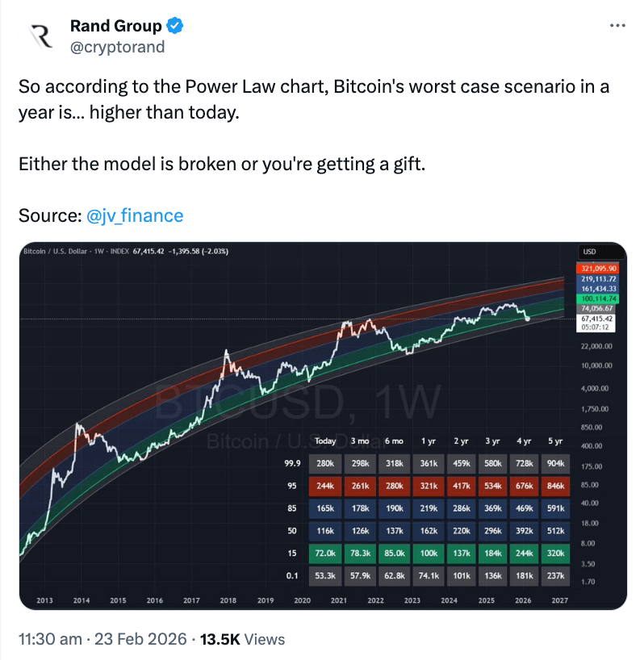Image resolution: width=644 pixels, height=660 pixels.
Task: Click the blue verified badge
Action: click(x=175, y=26)
